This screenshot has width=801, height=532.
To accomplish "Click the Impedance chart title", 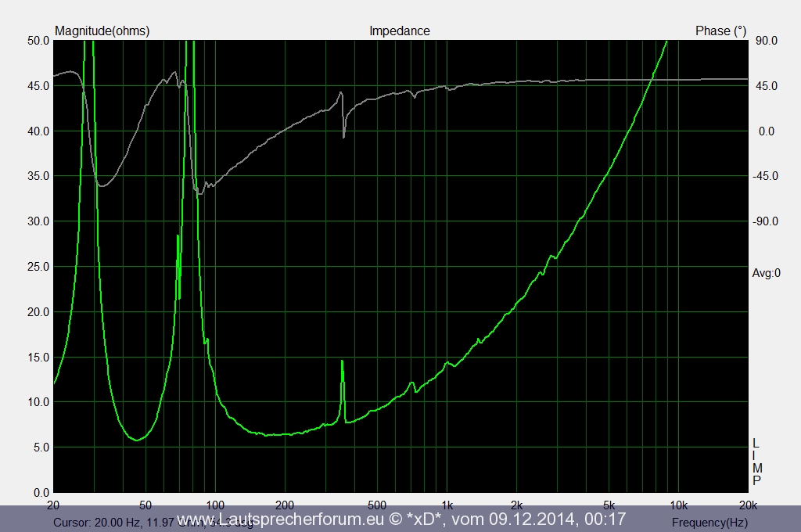I will (x=399, y=31).
